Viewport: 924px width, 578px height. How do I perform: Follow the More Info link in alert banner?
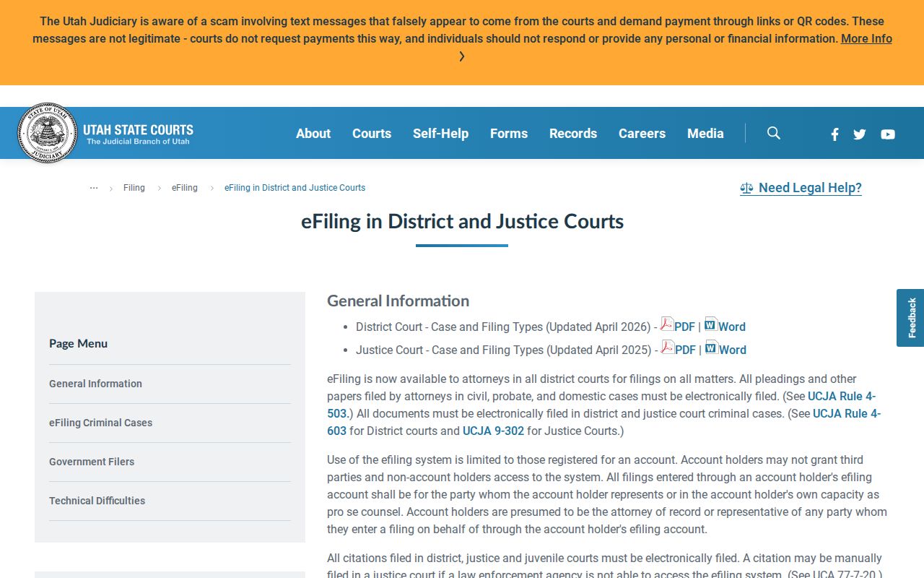point(866,38)
